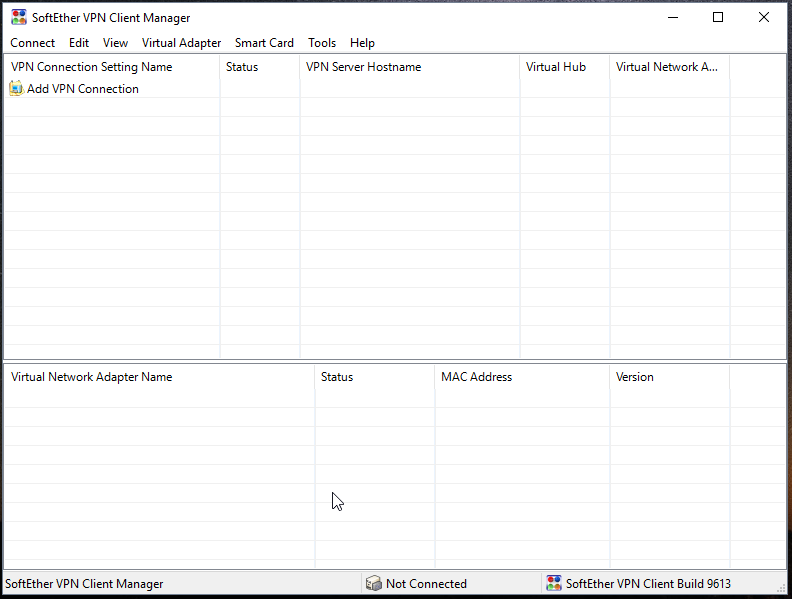Click status bar text SoftEther VPN Client Manager
This screenshot has height=599, width=792.
tap(84, 584)
